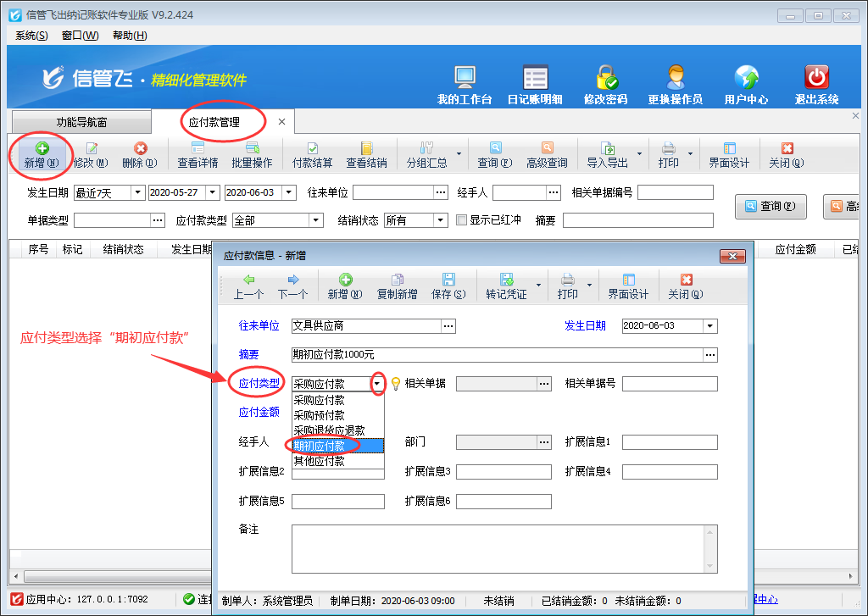The width and height of the screenshot is (868, 616).
Task: Open the dialog's 发生日期 date dropdown
Action: coord(709,326)
